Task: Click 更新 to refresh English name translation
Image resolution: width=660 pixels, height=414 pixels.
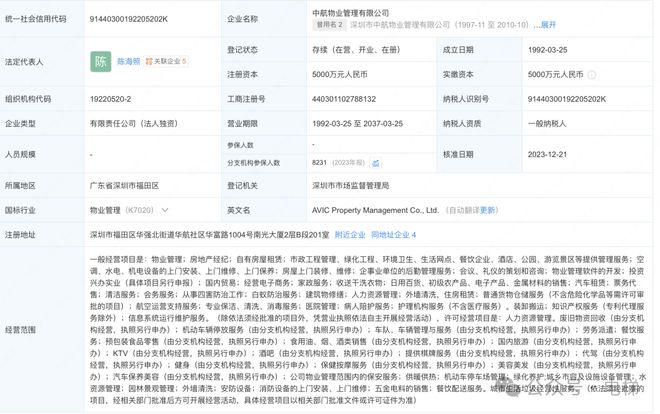Action: point(487,210)
